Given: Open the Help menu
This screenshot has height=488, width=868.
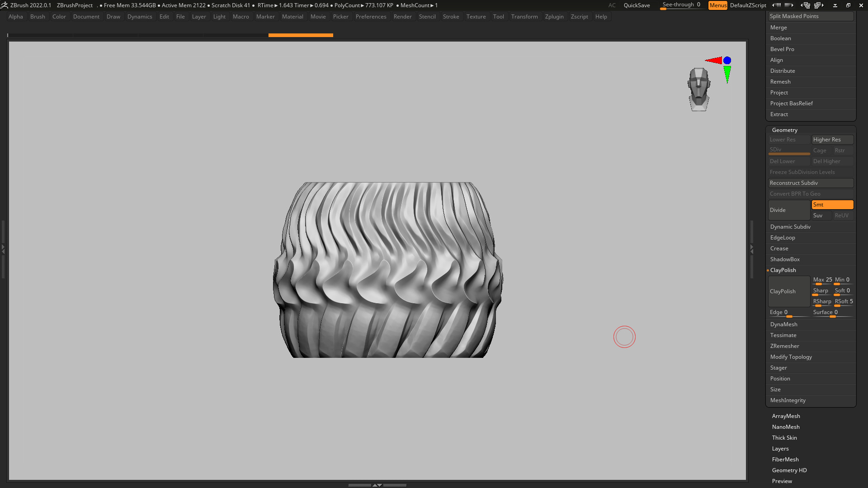Looking at the screenshot, I should tap(601, 17).
